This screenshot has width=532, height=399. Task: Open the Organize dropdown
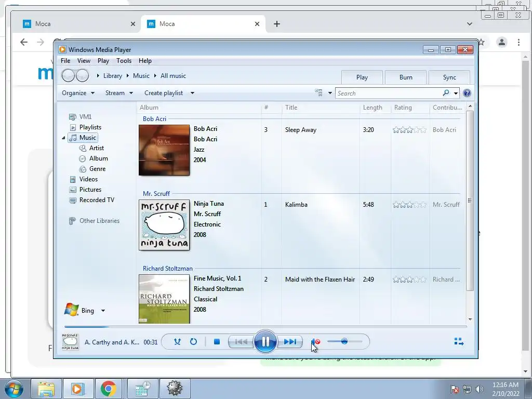[x=78, y=93]
